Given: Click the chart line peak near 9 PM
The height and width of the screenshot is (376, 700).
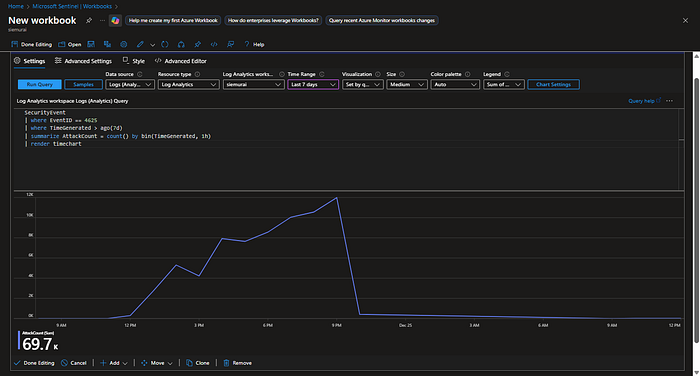Looking at the screenshot, I should point(336,198).
